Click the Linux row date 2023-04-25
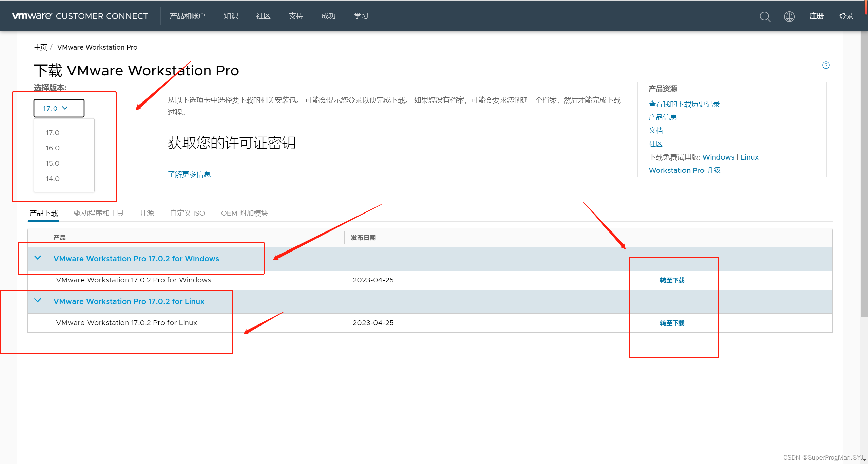 pyautogui.click(x=373, y=323)
